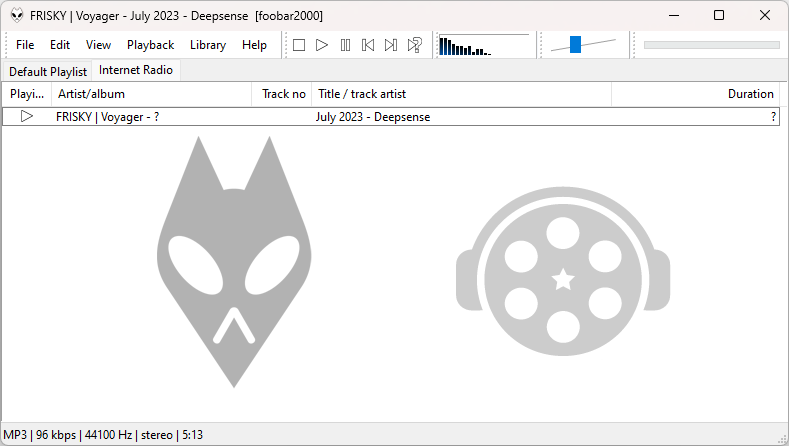This screenshot has width=789, height=446.
Task: Adjust the volume slider knob
Action: click(x=575, y=44)
